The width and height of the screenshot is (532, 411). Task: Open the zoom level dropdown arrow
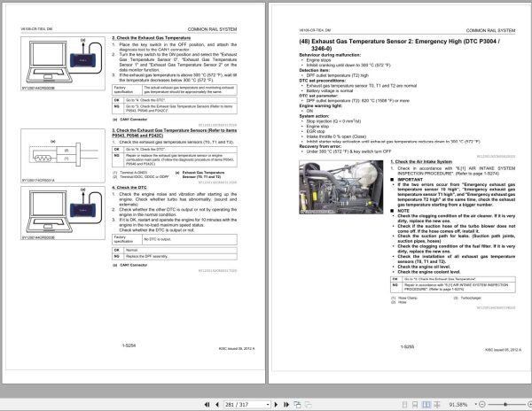(475, 404)
